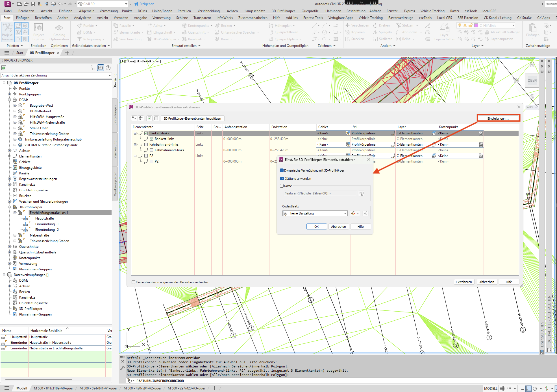The width and height of the screenshot is (557, 392).
Task: Click the Elementkante column header
Action: 163,127
